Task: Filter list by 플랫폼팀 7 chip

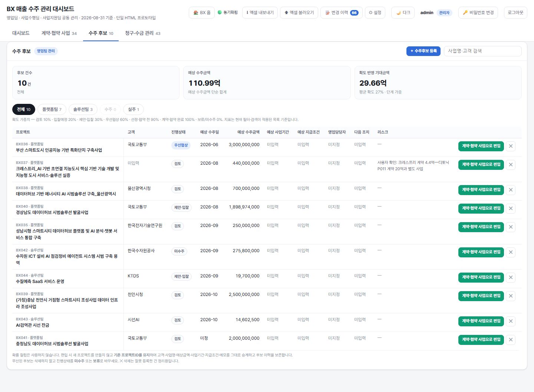Action: [52, 109]
